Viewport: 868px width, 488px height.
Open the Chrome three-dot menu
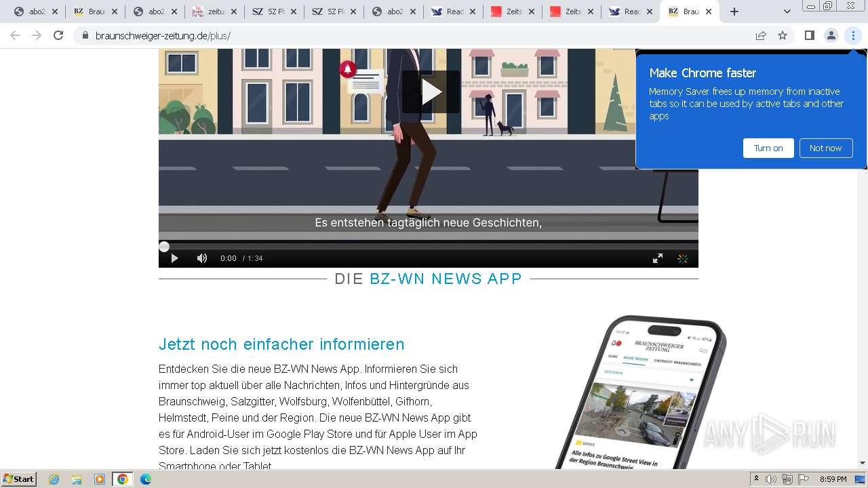pos(853,35)
